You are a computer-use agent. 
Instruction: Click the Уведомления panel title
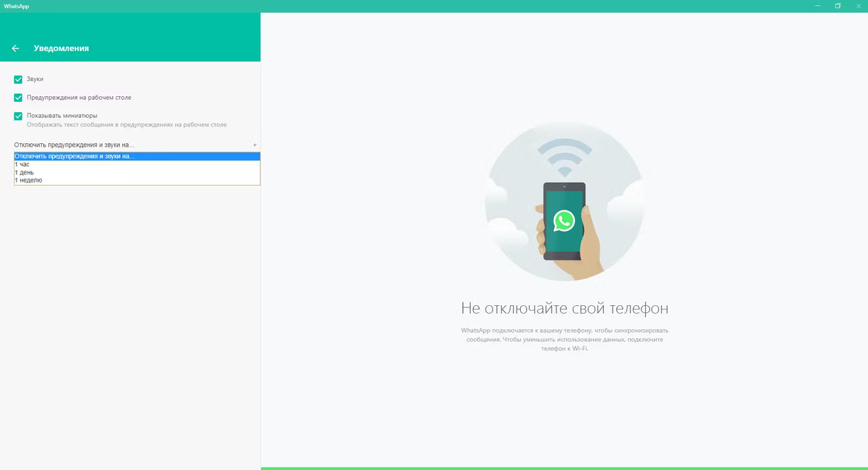(x=61, y=48)
